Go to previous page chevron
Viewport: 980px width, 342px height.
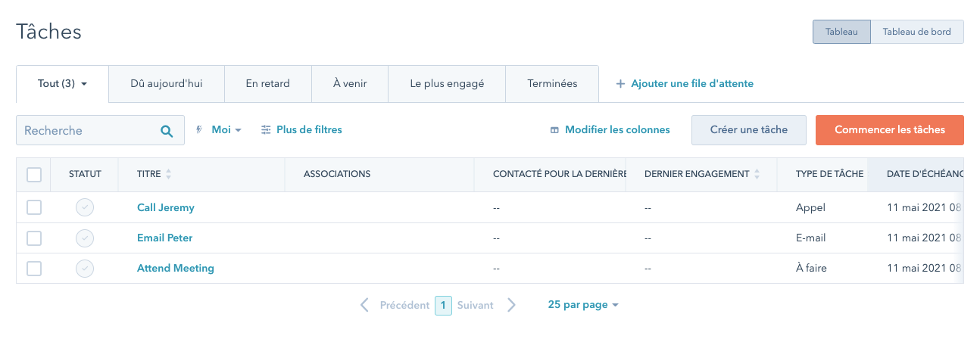tap(365, 305)
